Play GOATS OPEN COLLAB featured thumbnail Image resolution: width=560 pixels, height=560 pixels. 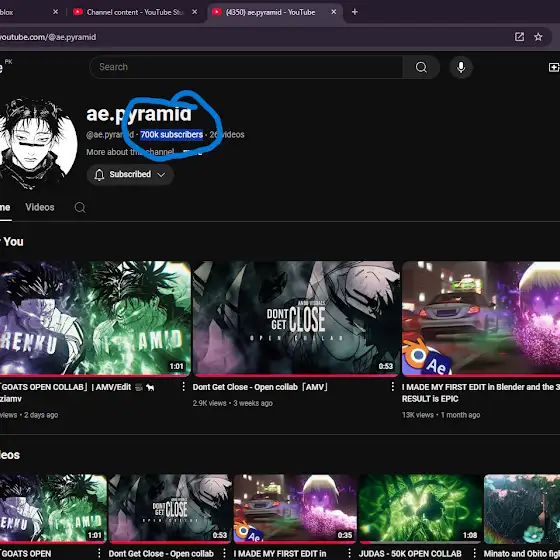coord(95,318)
